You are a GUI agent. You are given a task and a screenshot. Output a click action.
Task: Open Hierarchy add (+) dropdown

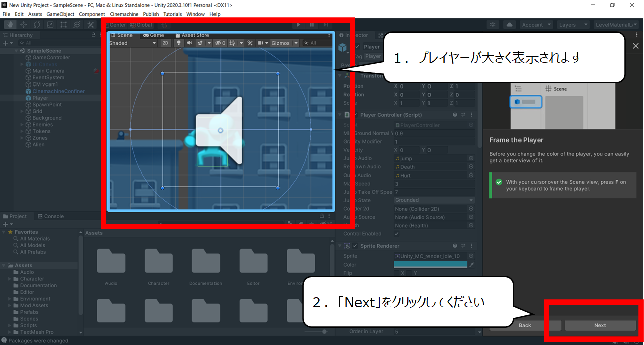[x=7, y=43]
